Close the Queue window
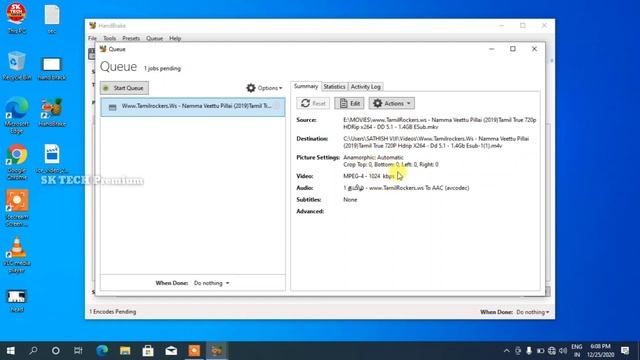This screenshot has height=360, width=640. [534, 49]
